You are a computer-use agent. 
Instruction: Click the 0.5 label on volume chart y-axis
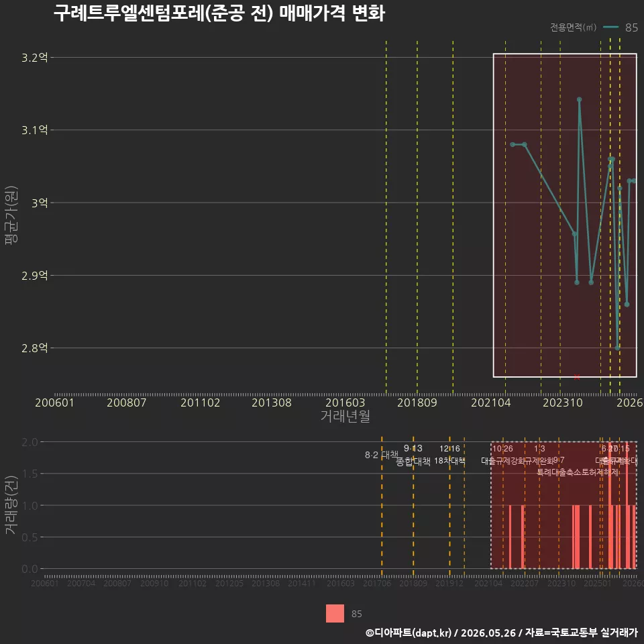tap(30, 537)
